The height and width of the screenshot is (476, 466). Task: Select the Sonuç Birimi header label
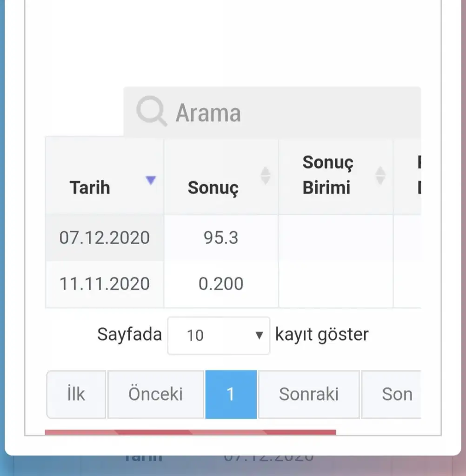[328, 175]
